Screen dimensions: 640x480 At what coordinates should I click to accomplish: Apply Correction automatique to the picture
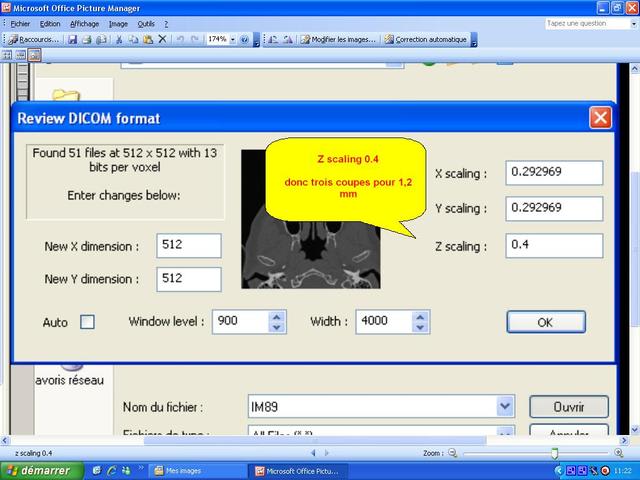point(426,40)
